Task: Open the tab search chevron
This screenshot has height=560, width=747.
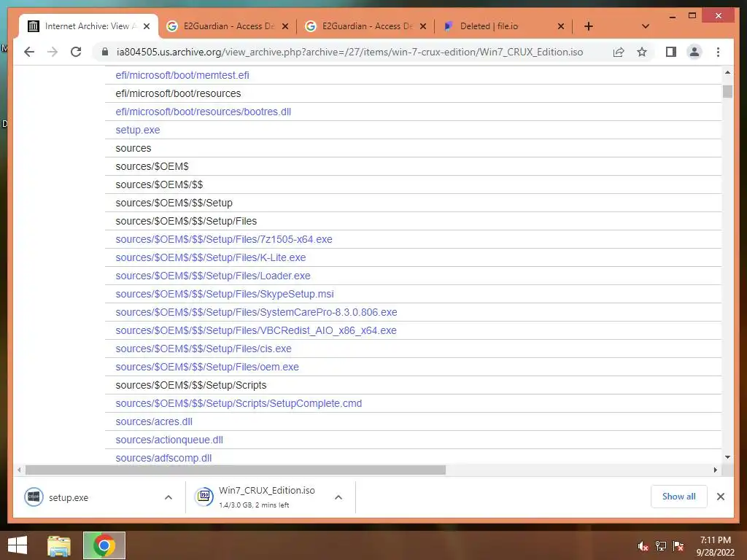Action: click(x=646, y=26)
